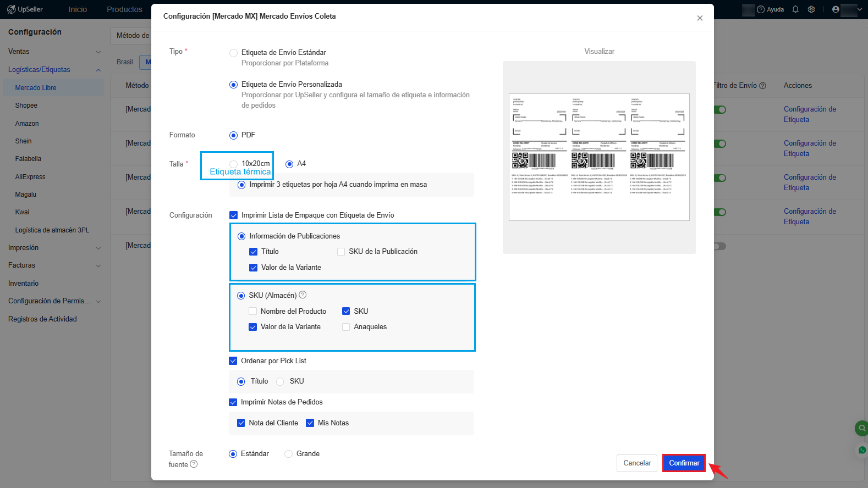Screen dimensions: 868x488
Task: Enable Anaqueles checkbox
Action: click(x=346, y=327)
